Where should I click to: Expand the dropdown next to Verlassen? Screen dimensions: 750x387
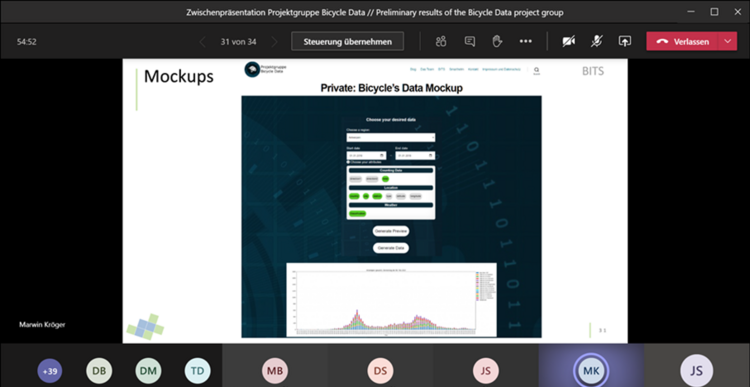tap(728, 42)
